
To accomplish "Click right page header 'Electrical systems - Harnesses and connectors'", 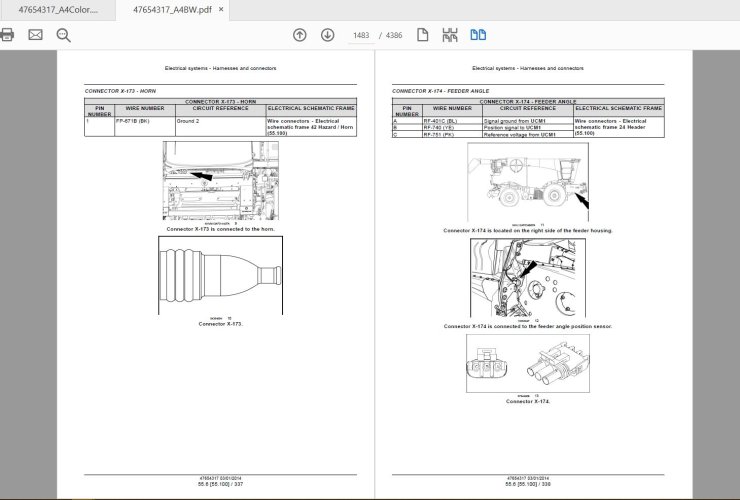I will (x=528, y=68).
